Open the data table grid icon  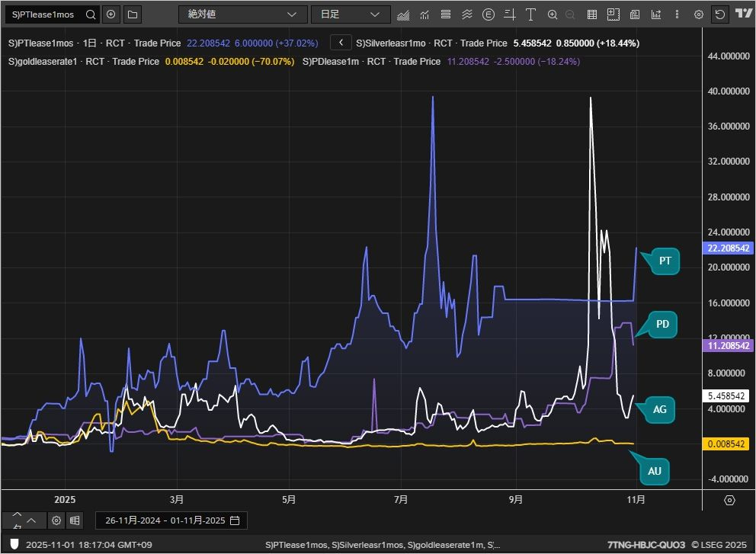592,14
